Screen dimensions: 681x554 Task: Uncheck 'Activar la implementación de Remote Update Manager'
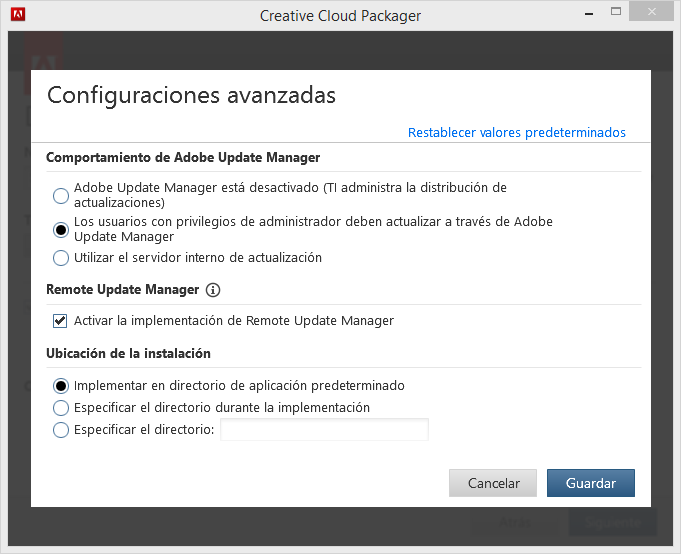pyautogui.click(x=61, y=321)
